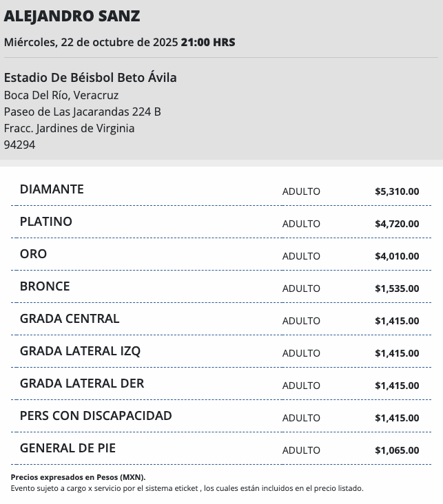Choose the BRONCE ticket section

[x=45, y=286]
